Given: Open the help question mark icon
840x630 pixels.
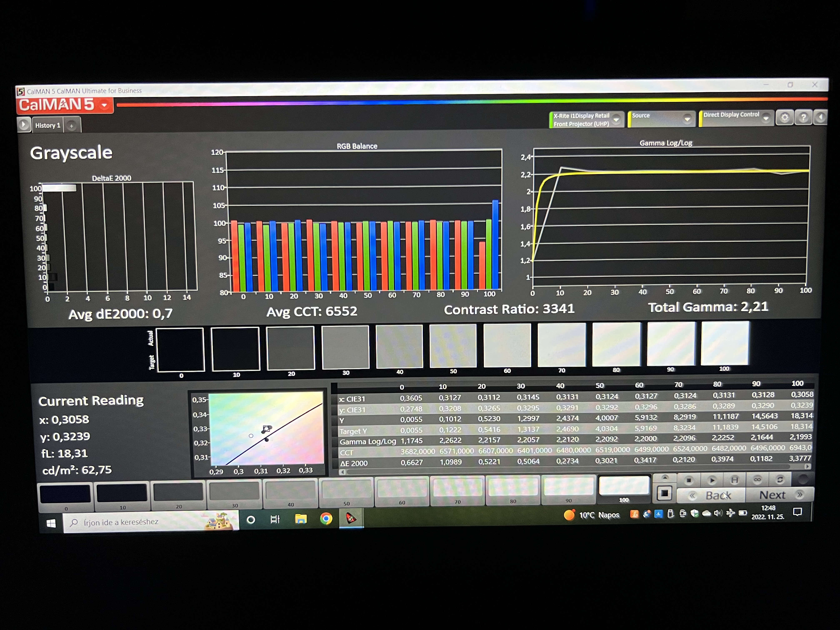Looking at the screenshot, I should pyautogui.click(x=803, y=118).
